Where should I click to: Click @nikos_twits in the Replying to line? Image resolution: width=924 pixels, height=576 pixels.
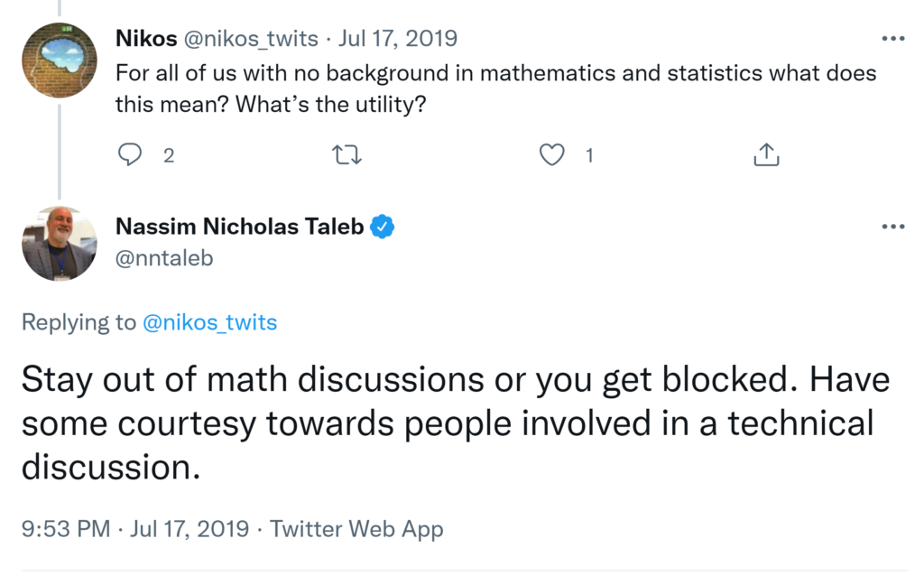point(209,322)
